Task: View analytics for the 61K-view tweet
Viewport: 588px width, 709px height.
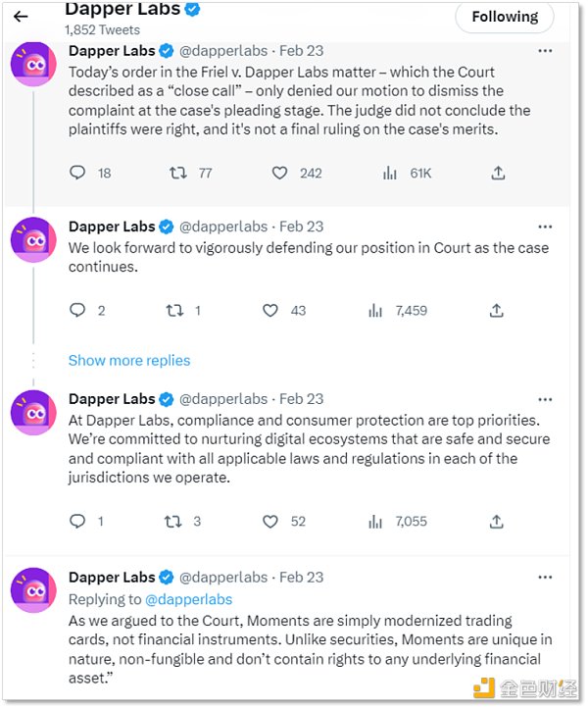Action: (x=389, y=173)
